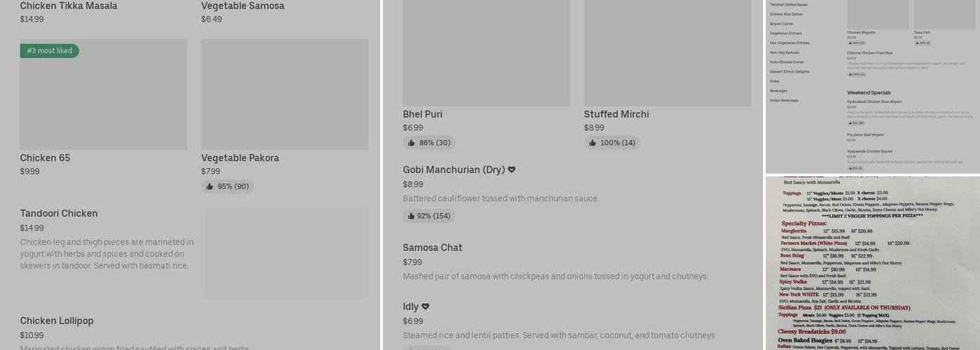Open the Chicken 65 item photo
The width and height of the screenshot is (980, 350).
(104, 94)
